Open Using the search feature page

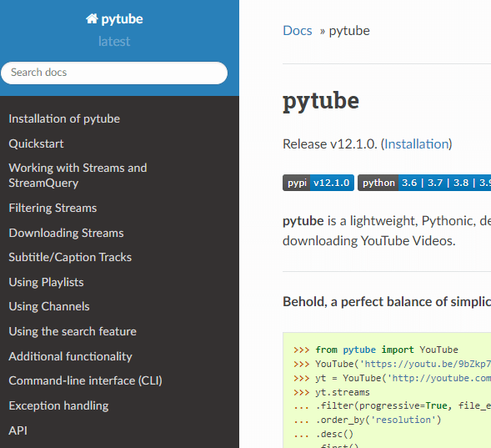point(73,331)
